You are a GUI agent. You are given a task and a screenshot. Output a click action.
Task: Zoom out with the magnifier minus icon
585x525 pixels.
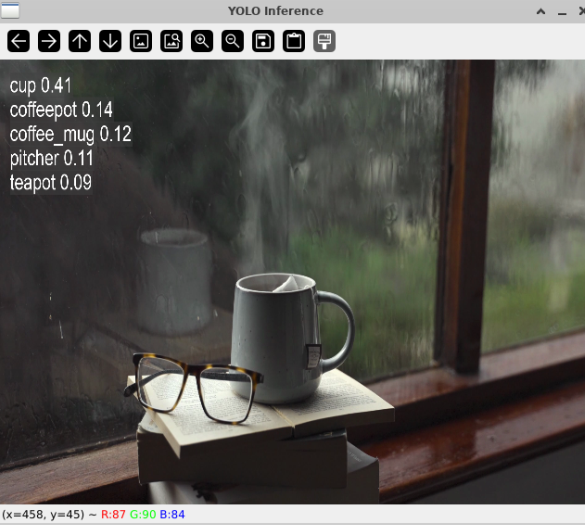point(232,41)
